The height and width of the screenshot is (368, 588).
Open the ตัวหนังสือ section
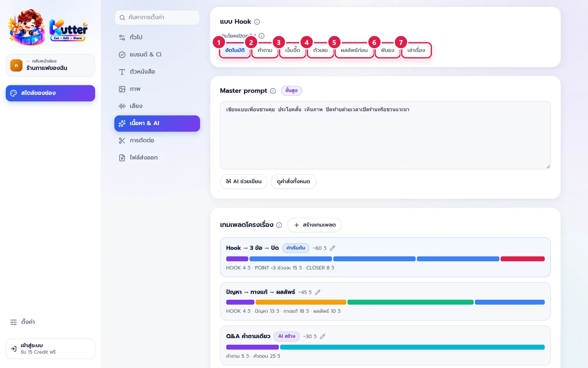157,72
